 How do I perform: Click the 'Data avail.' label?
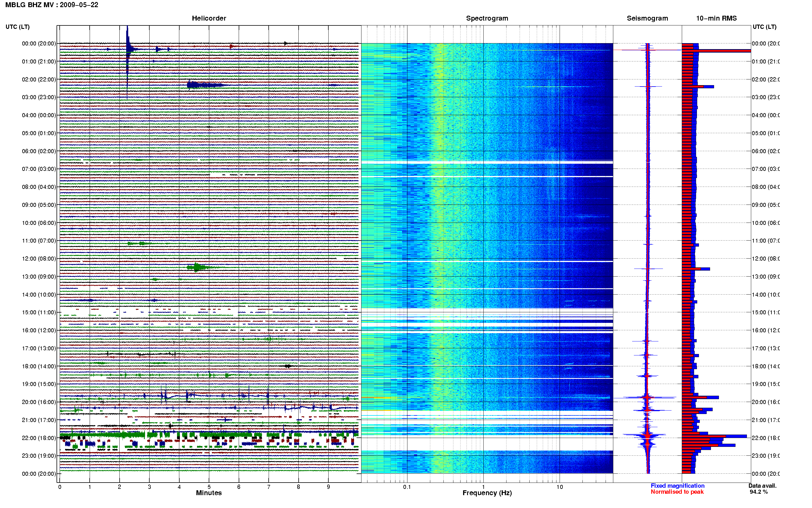click(x=762, y=486)
